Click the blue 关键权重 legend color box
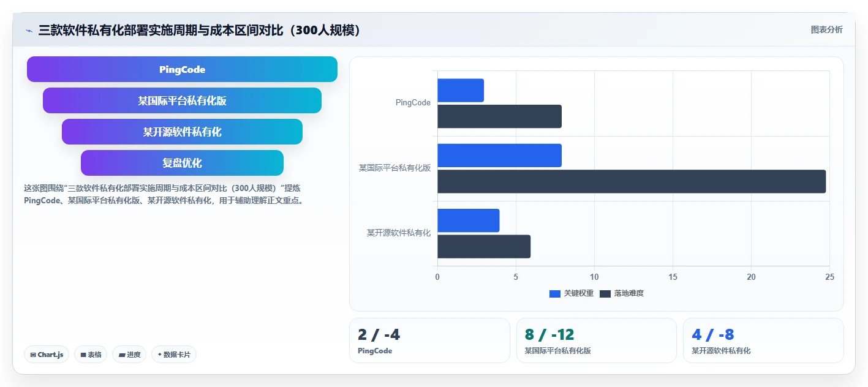The height and width of the screenshot is (387, 868). point(555,294)
